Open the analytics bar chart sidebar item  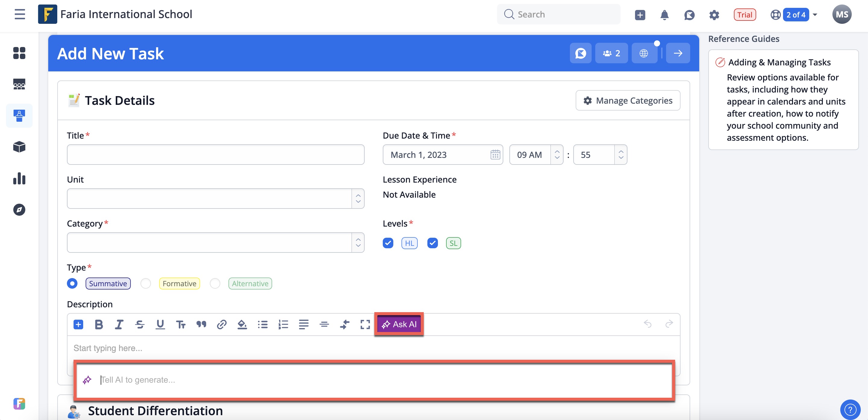[x=19, y=178]
